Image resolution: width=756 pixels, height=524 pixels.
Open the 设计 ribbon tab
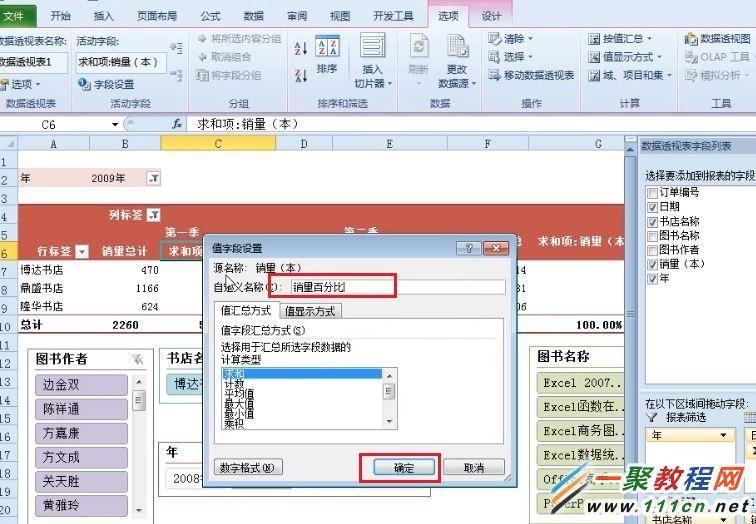click(x=492, y=16)
